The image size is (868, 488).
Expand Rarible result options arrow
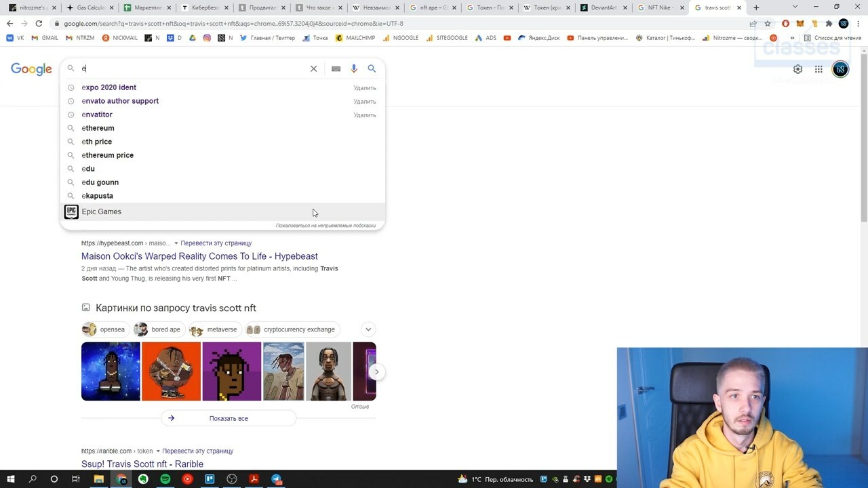point(158,451)
